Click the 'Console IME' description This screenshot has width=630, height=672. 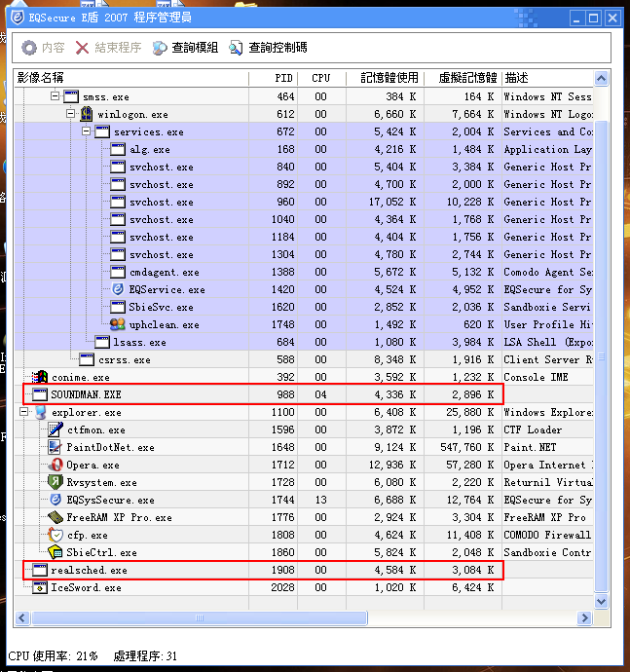[536, 377]
